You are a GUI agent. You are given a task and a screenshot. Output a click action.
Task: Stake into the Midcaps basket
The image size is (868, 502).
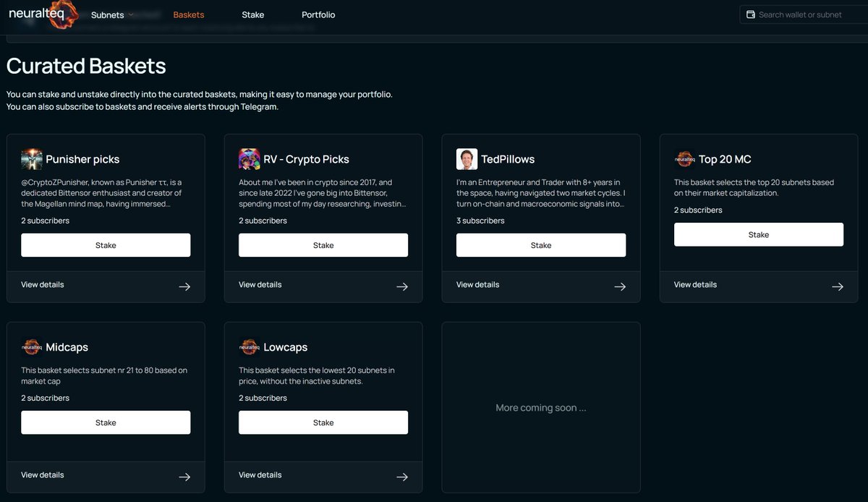tap(106, 422)
